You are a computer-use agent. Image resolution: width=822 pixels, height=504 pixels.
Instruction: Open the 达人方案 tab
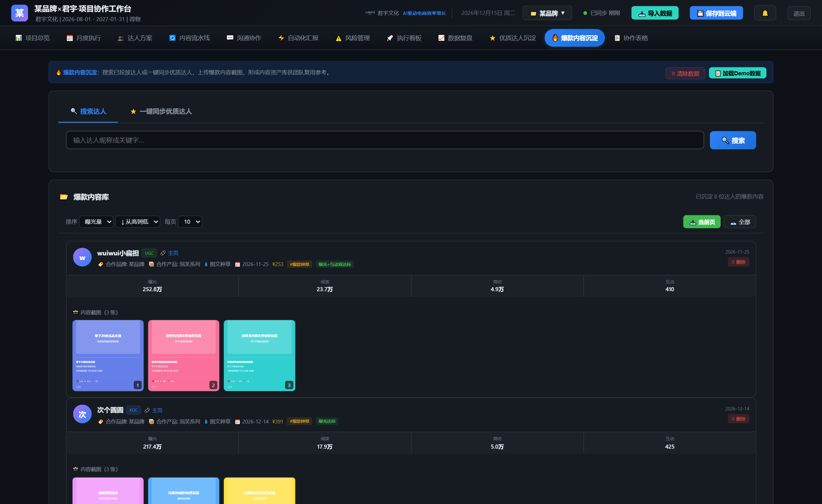135,38
